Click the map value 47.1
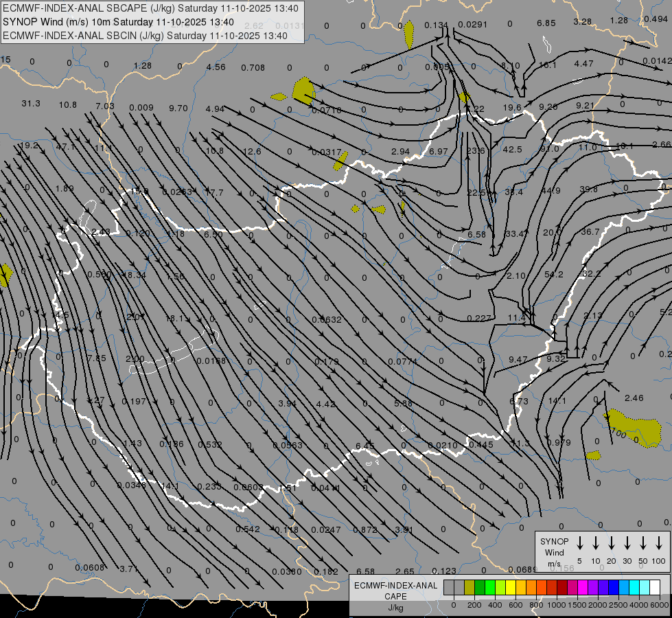 [x=65, y=147]
